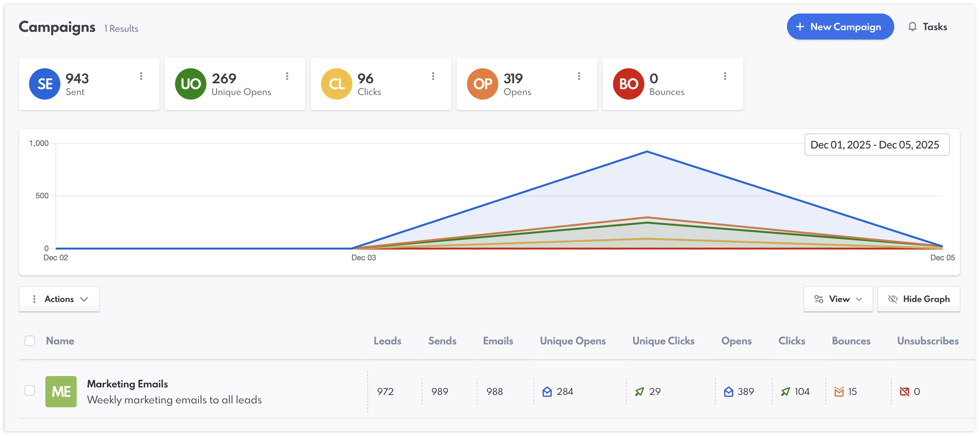This screenshot has width=980, height=436.
Task: Click the unsubscribes icon in Marketing Emails row
Action: pos(904,391)
